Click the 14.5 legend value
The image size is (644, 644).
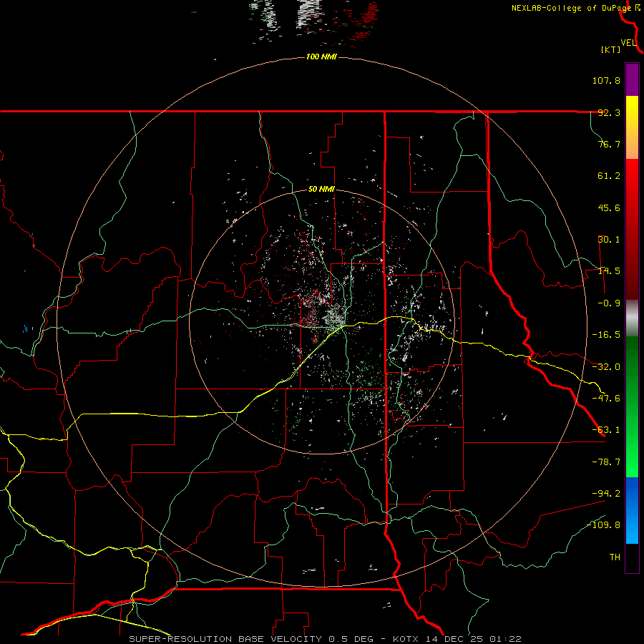[x=609, y=271]
